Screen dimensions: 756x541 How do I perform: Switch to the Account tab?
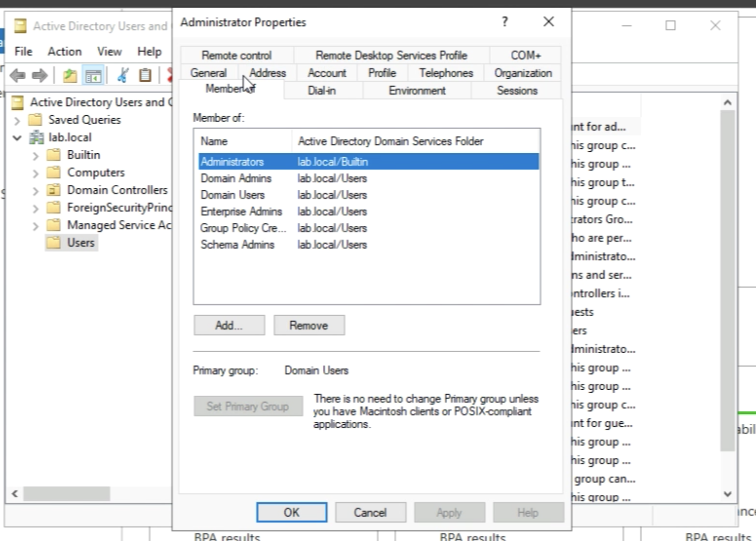coord(327,73)
